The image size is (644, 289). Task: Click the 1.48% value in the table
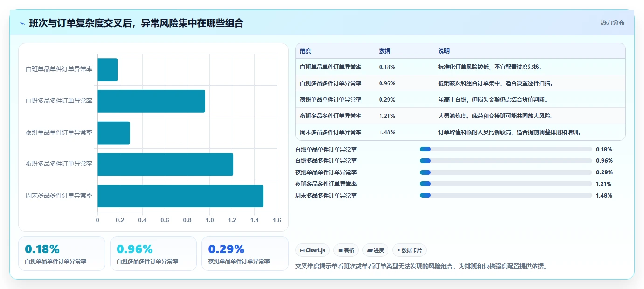coord(387,132)
